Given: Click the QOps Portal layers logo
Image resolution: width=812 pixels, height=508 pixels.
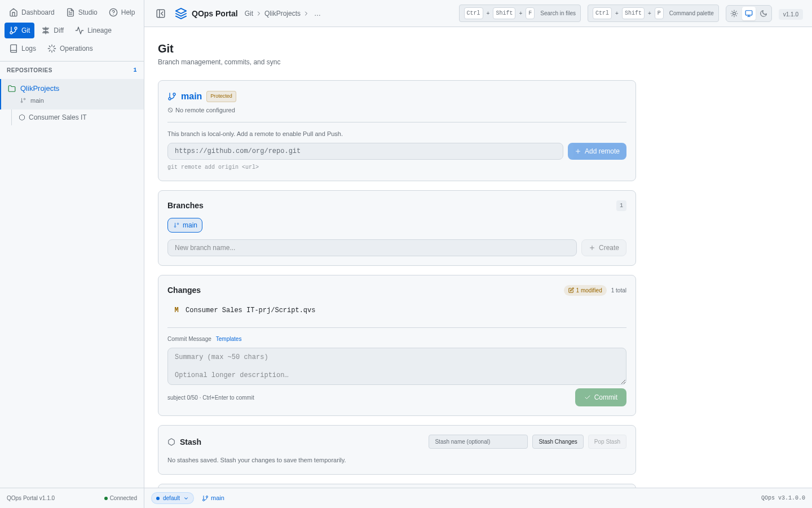Looking at the screenshot, I should [x=181, y=14].
